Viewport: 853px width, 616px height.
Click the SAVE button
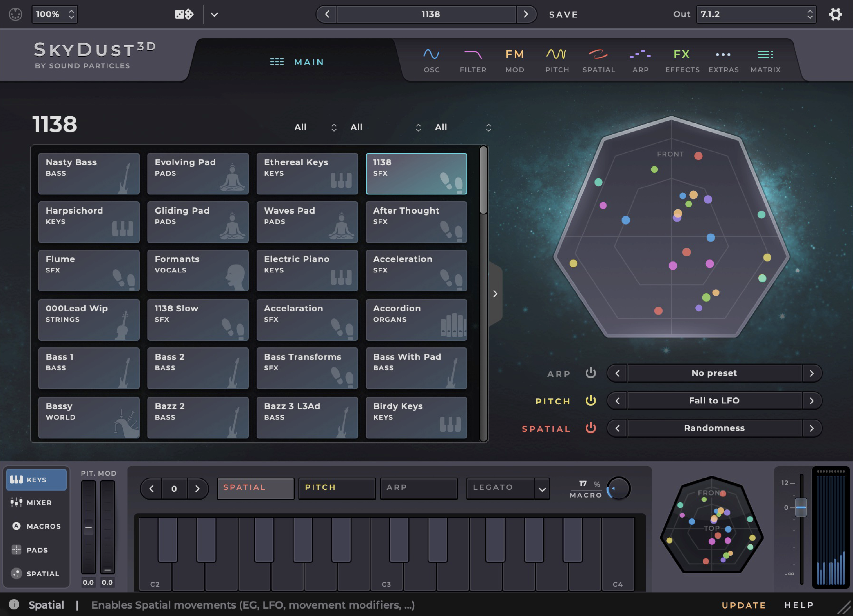563,14
